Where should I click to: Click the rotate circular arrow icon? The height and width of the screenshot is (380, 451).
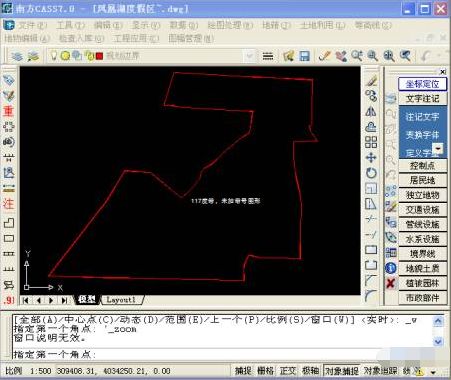click(371, 173)
